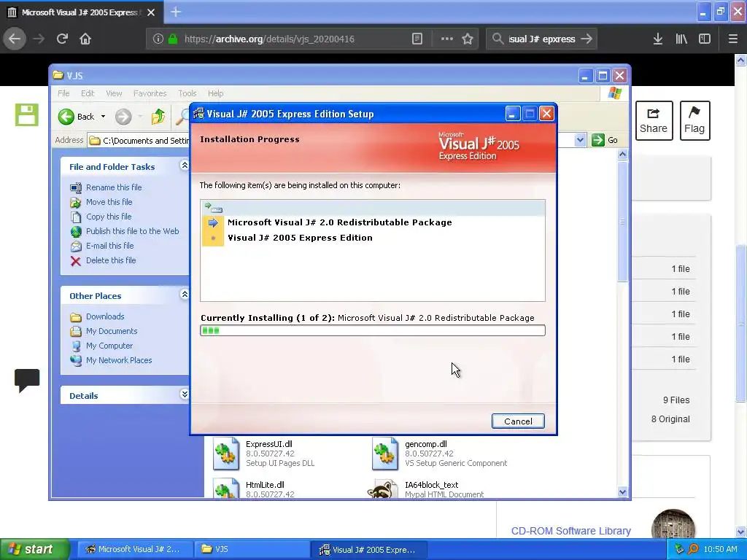The height and width of the screenshot is (560, 747).
Task: Click the installation progress bar
Action: click(x=373, y=330)
